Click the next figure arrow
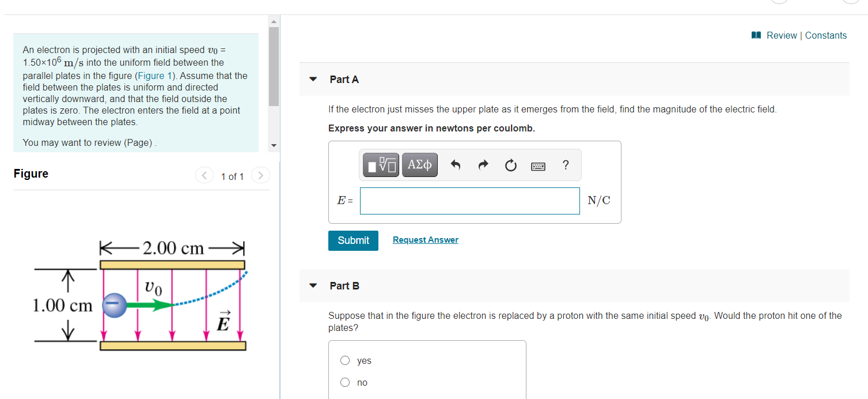 260,175
